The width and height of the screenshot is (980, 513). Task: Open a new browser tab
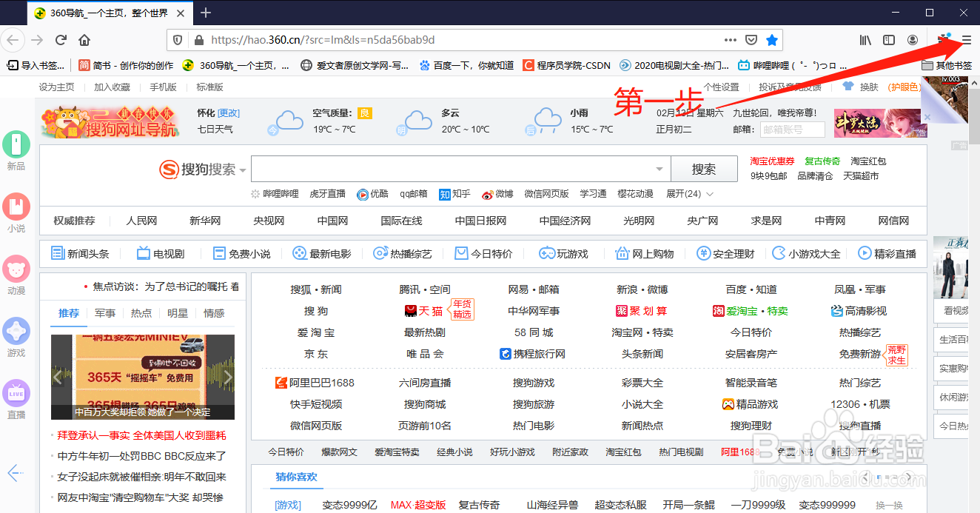point(206,13)
